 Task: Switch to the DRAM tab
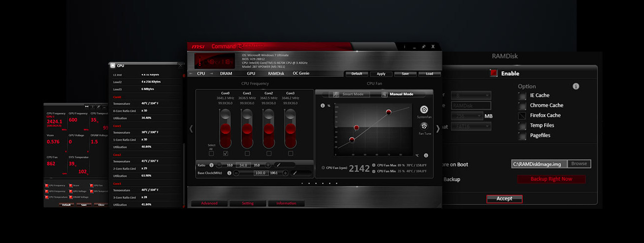point(226,73)
